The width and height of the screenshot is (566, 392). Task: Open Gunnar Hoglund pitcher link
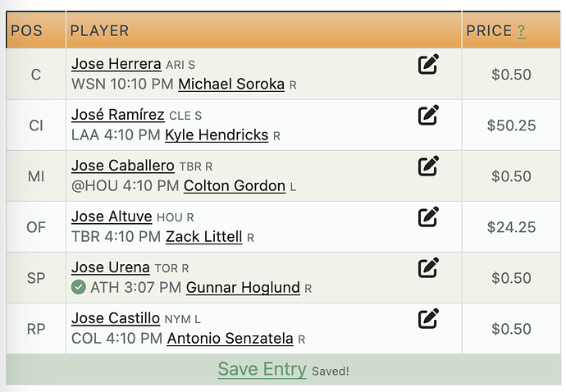[x=243, y=288]
